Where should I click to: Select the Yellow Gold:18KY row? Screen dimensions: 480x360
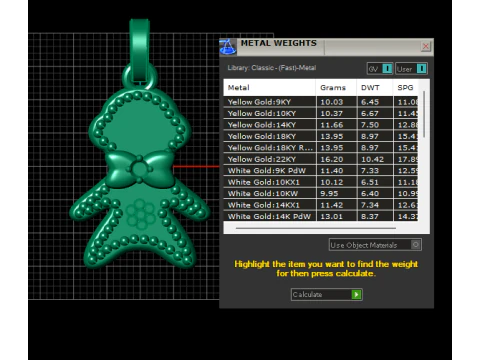(321, 136)
